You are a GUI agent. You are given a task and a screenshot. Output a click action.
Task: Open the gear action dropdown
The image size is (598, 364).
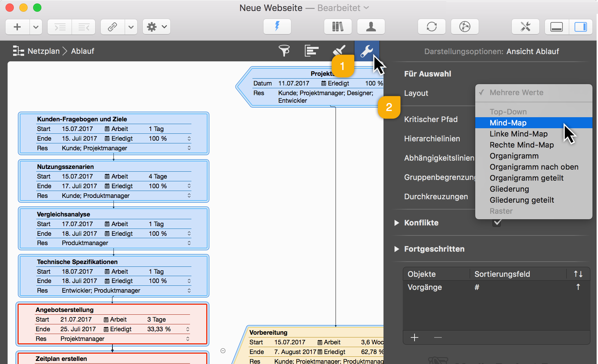click(x=156, y=27)
